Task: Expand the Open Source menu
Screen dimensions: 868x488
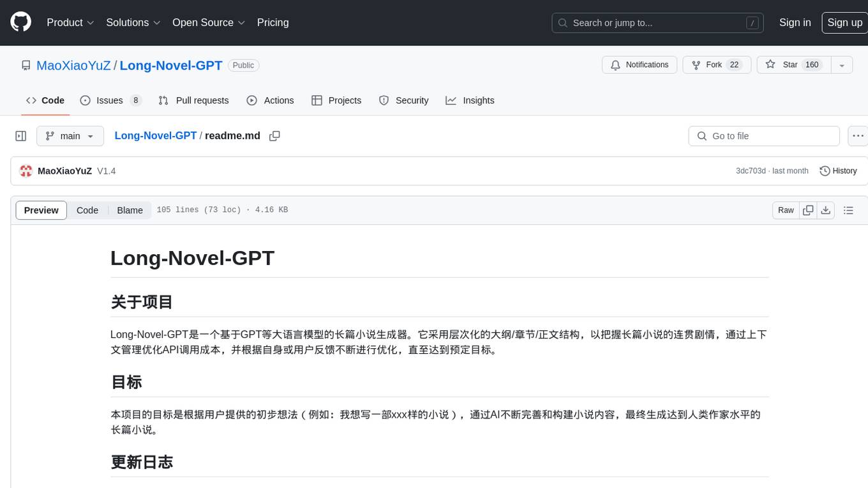Action: coord(209,22)
